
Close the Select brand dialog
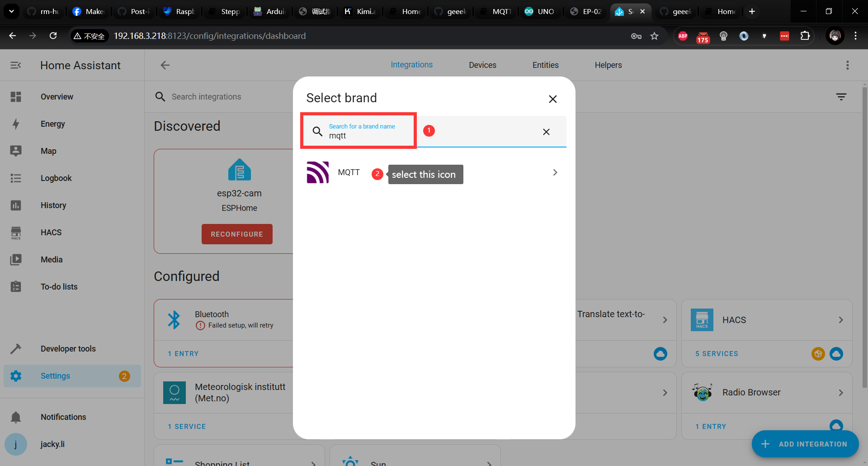point(552,99)
